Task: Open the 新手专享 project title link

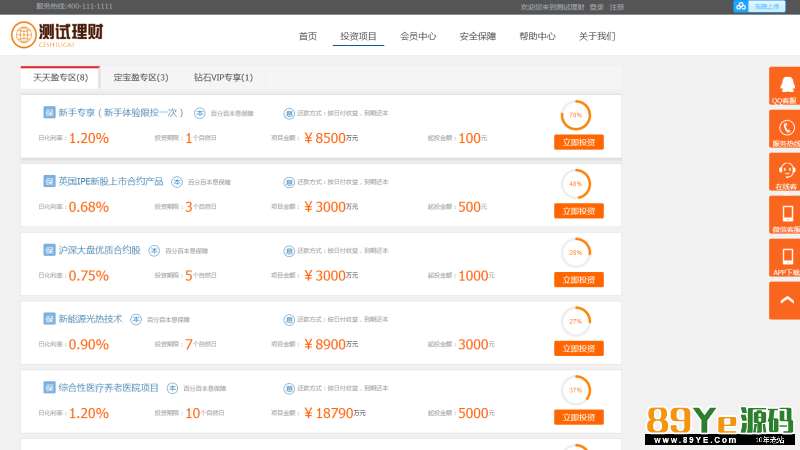Action: 121,112
